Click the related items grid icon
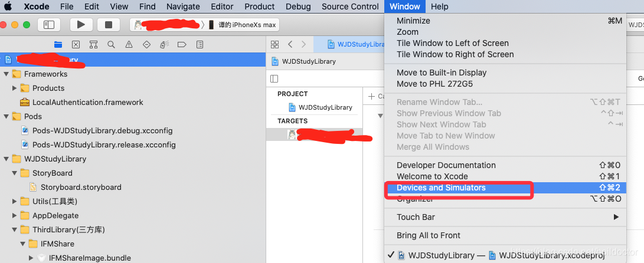Image resolution: width=644 pixels, height=263 pixels. (274, 44)
